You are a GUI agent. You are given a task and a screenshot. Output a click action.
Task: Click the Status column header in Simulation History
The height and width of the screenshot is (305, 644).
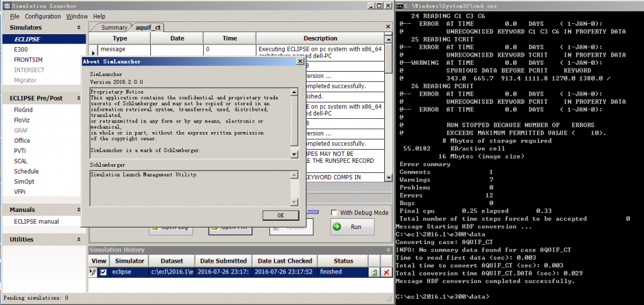[343, 261]
